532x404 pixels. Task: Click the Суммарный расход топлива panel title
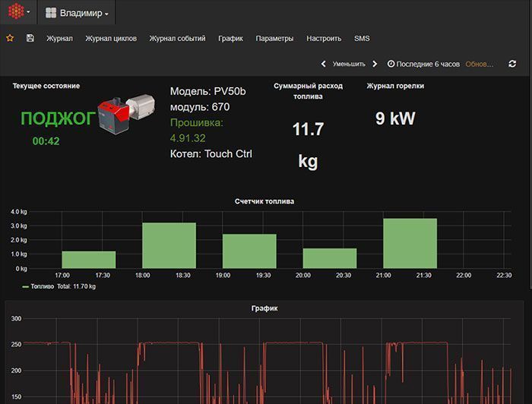(308, 91)
